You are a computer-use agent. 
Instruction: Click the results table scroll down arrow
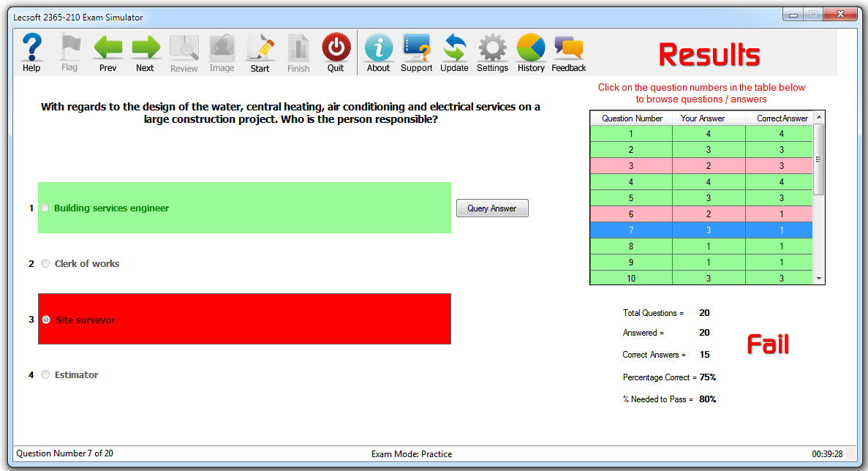tap(819, 279)
